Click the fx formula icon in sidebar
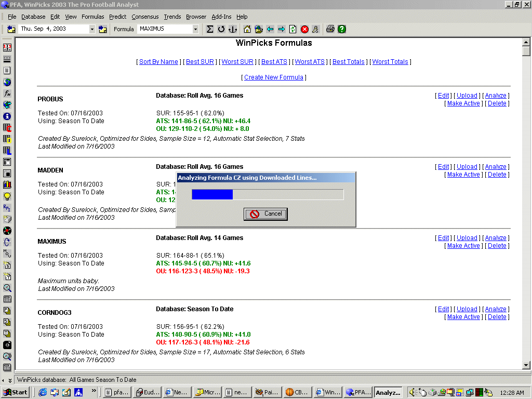 (7, 94)
